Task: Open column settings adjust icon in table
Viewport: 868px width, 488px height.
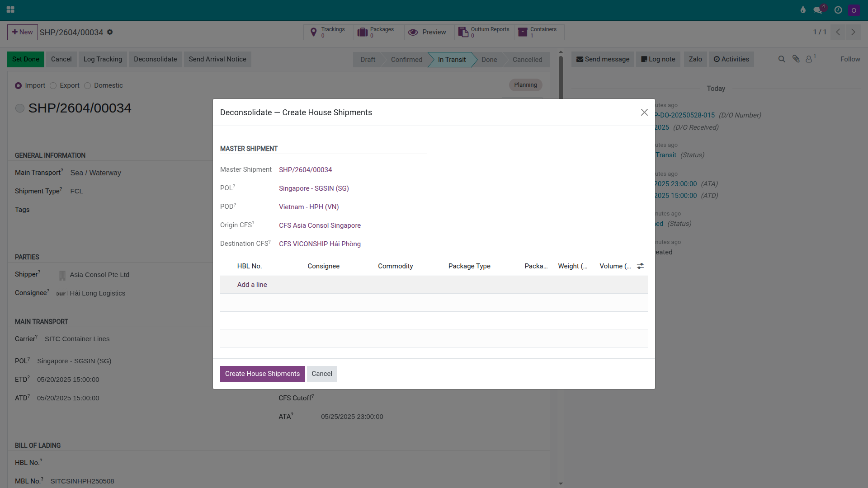Action: [x=640, y=266]
